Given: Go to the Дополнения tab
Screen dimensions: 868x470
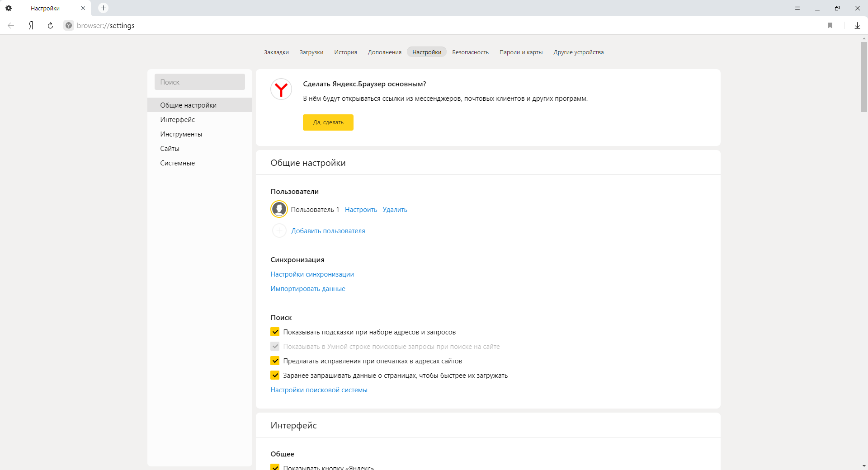Looking at the screenshot, I should [x=385, y=52].
